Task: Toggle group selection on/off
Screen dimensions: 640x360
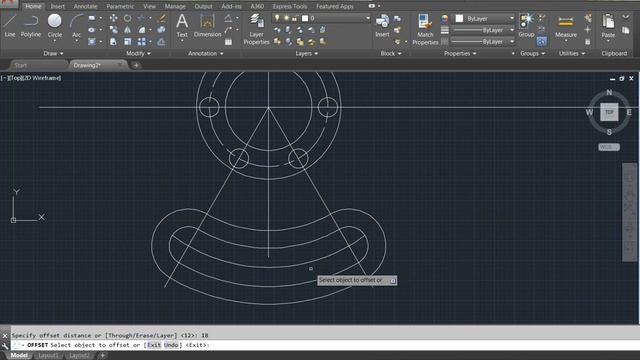Action: tap(542, 41)
